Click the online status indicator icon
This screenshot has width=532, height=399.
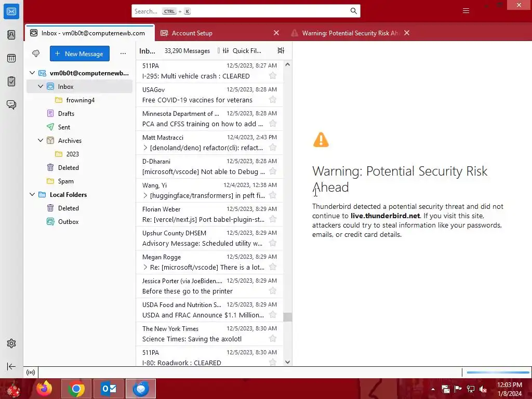tap(31, 373)
